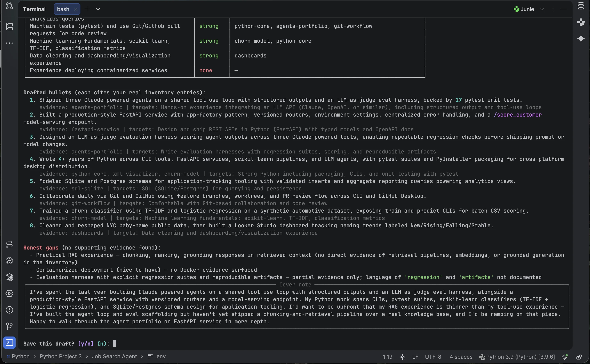This screenshot has width=590, height=364.
Task: Hide the Terminal tool window with minimize dash
Action: 564,9
